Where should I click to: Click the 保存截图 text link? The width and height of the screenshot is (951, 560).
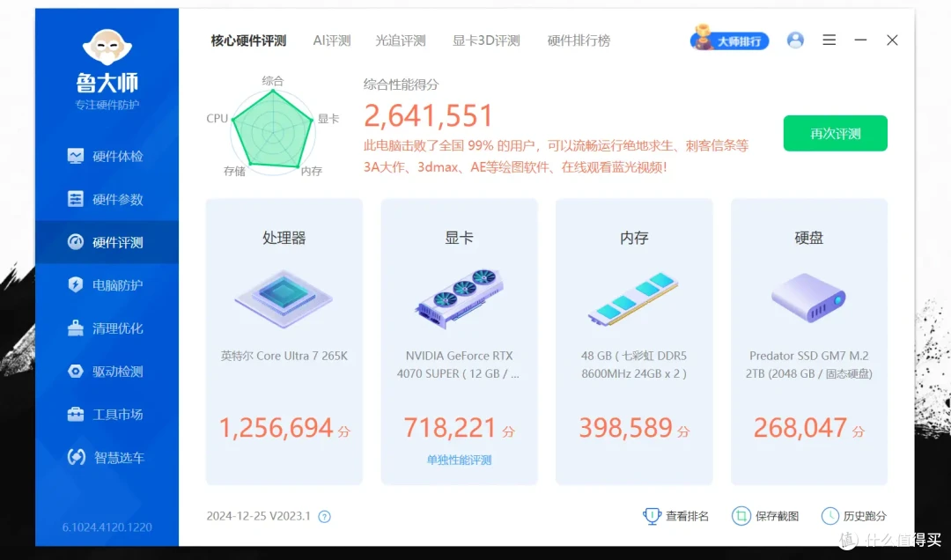tap(777, 516)
